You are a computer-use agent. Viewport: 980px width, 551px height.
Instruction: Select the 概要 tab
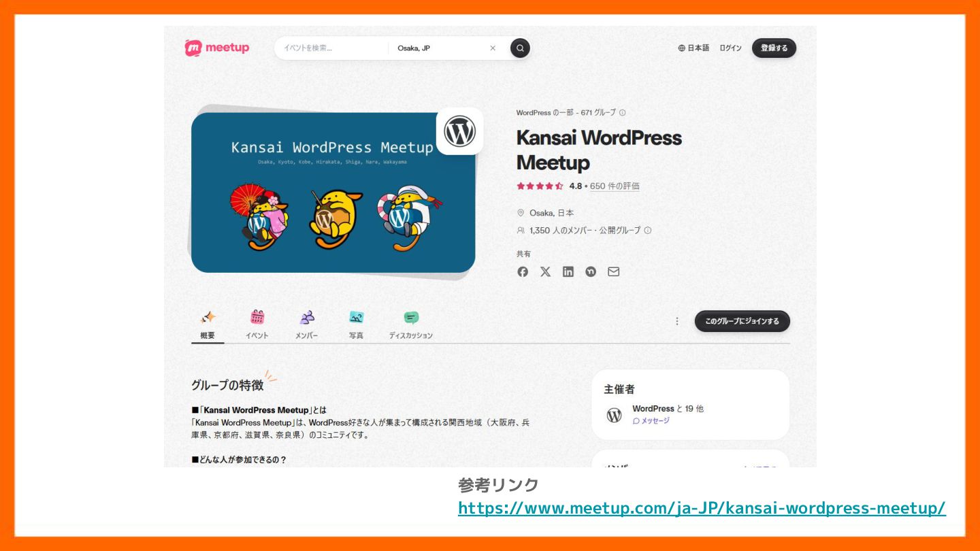tap(208, 325)
